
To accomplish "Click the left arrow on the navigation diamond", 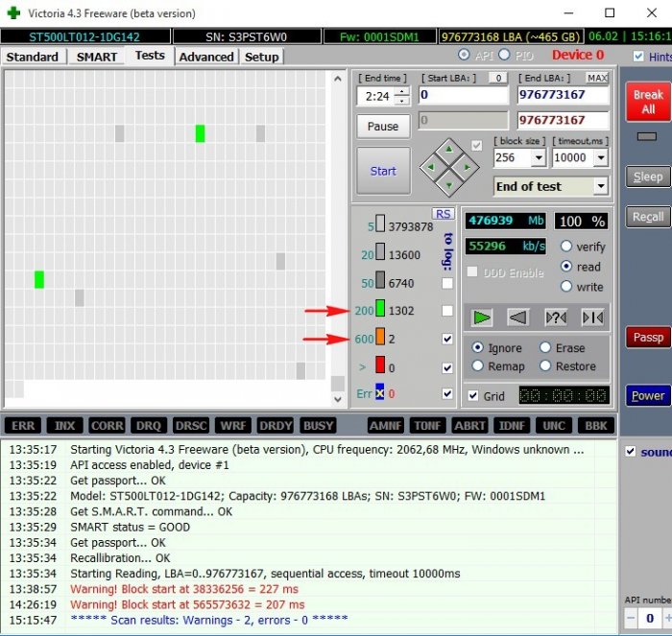I will [x=431, y=168].
